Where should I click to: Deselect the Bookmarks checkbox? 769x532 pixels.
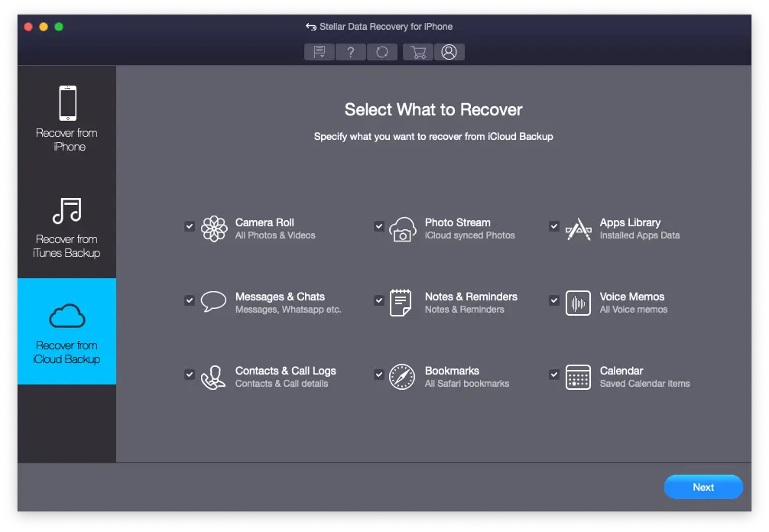(378, 374)
